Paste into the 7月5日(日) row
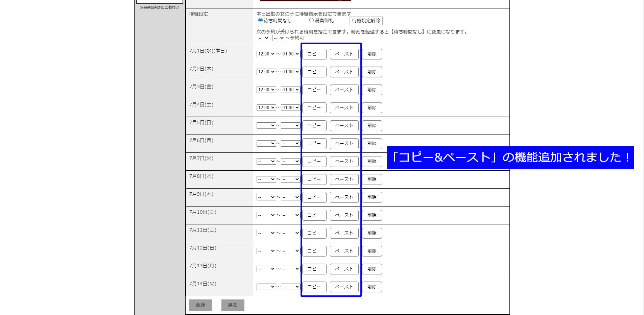The image size is (644, 315). coord(344,126)
